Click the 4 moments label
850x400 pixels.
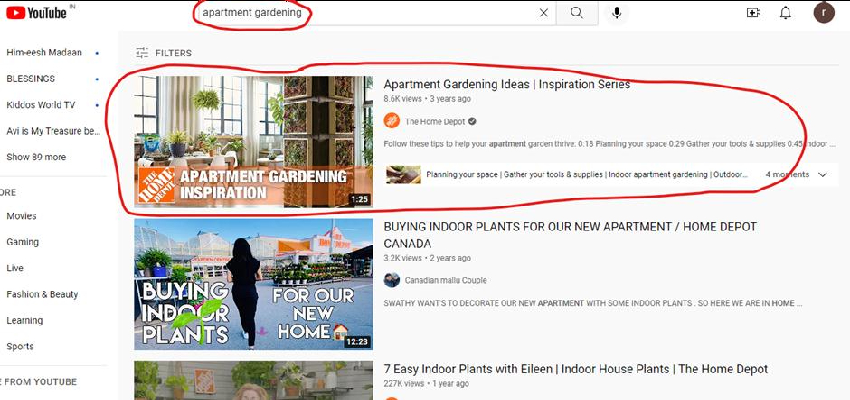click(x=787, y=175)
